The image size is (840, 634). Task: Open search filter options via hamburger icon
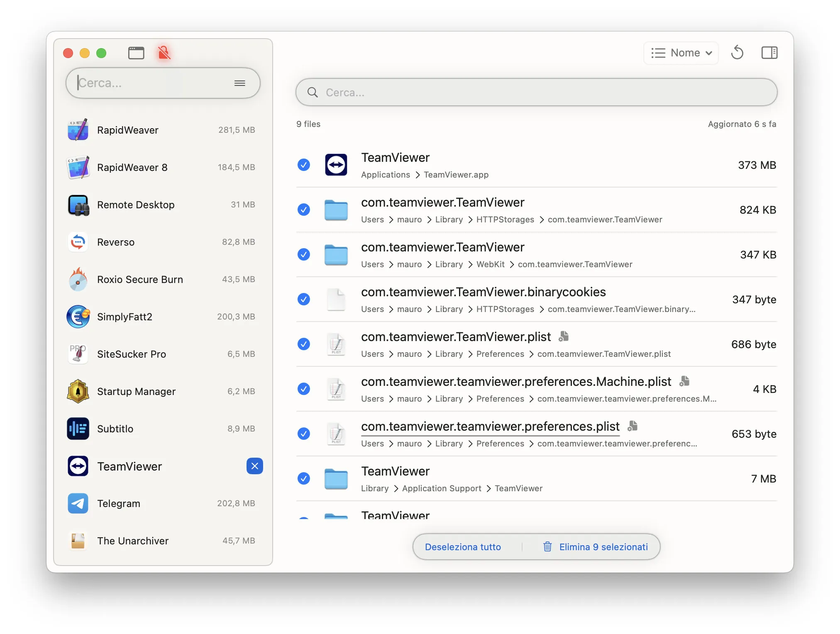point(239,83)
